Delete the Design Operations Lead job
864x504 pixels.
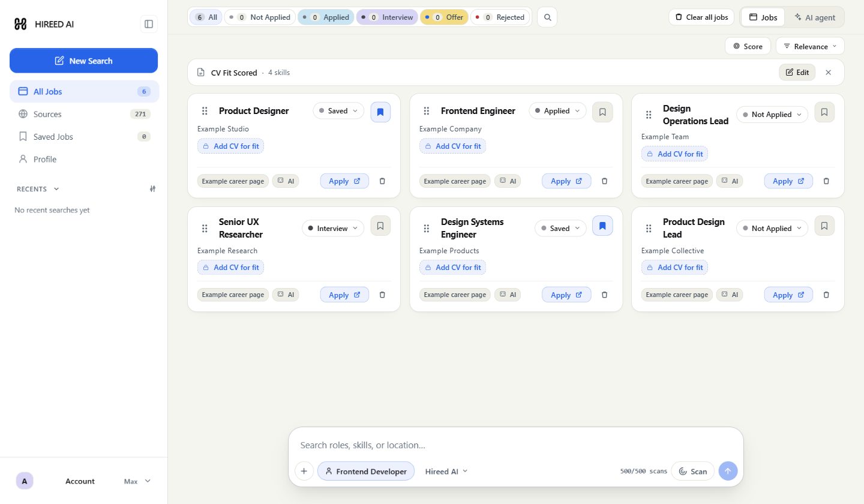click(826, 181)
